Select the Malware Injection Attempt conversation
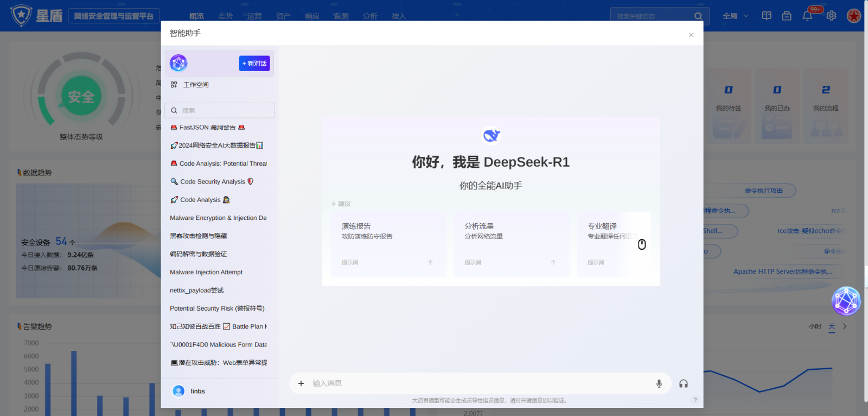Screen dimensions: 868x416 tap(206, 272)
